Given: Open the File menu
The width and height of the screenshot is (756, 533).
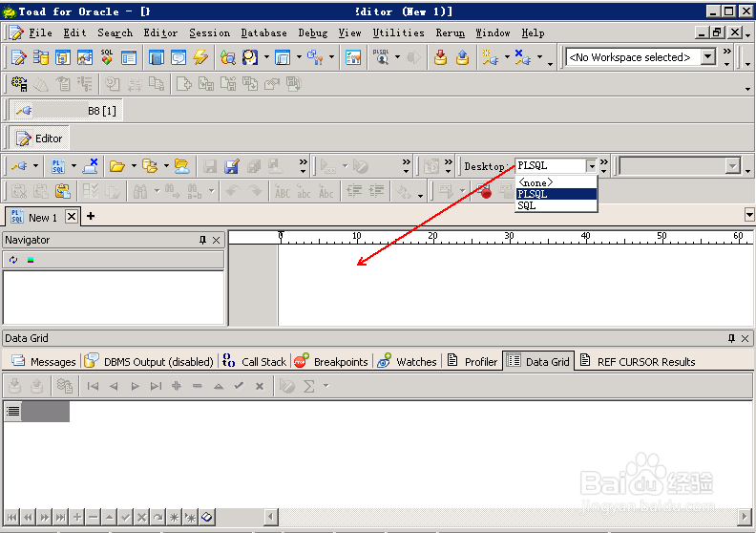Looking at the screenshot, I should pos(40,32).
